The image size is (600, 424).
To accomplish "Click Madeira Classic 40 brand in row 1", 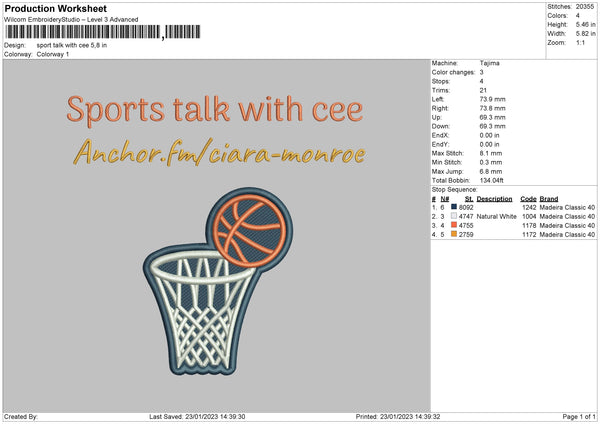I will (x=567, y=207).
